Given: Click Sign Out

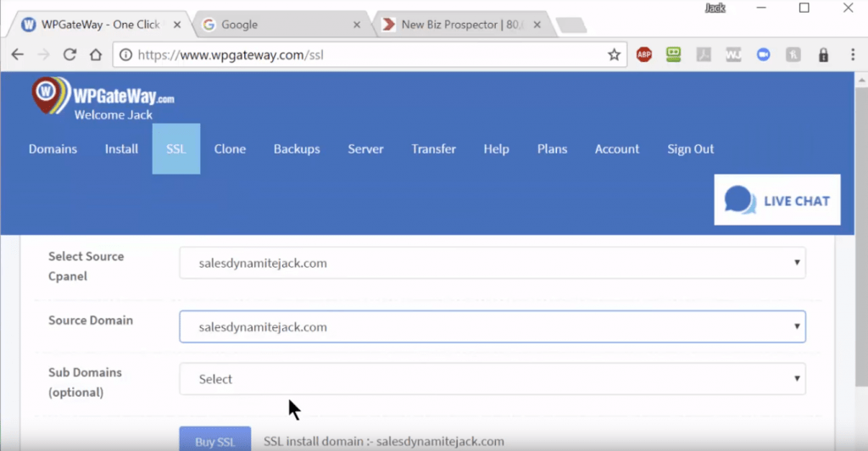Looking at the screenshot, I should pos(690,149).
